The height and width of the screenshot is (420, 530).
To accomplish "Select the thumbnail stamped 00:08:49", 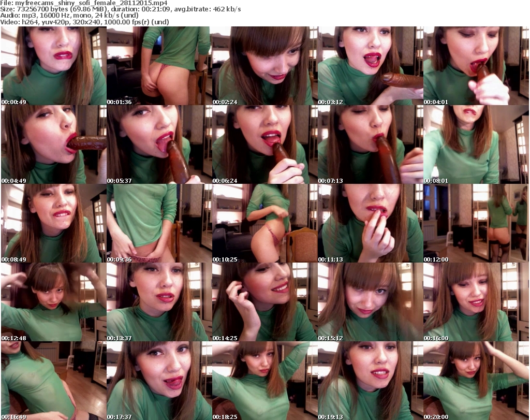I will tap(54, 224).
